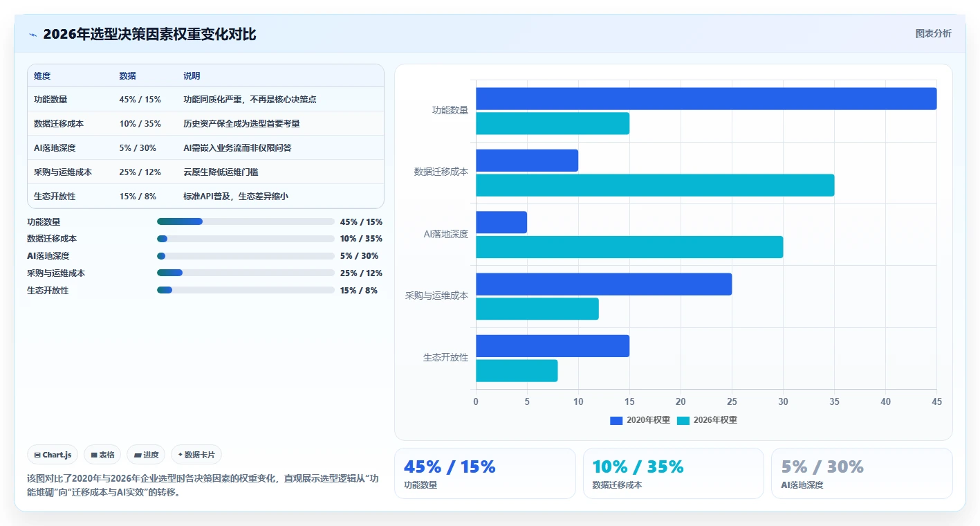Click the 2020 bar for AI落地深度 in chart
This screenshot has width=980, height=526.
point(501,222)
